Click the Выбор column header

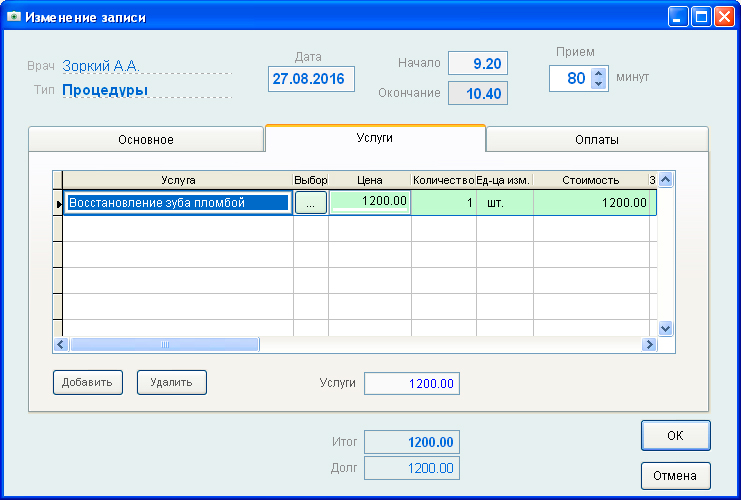pos(310,180)
